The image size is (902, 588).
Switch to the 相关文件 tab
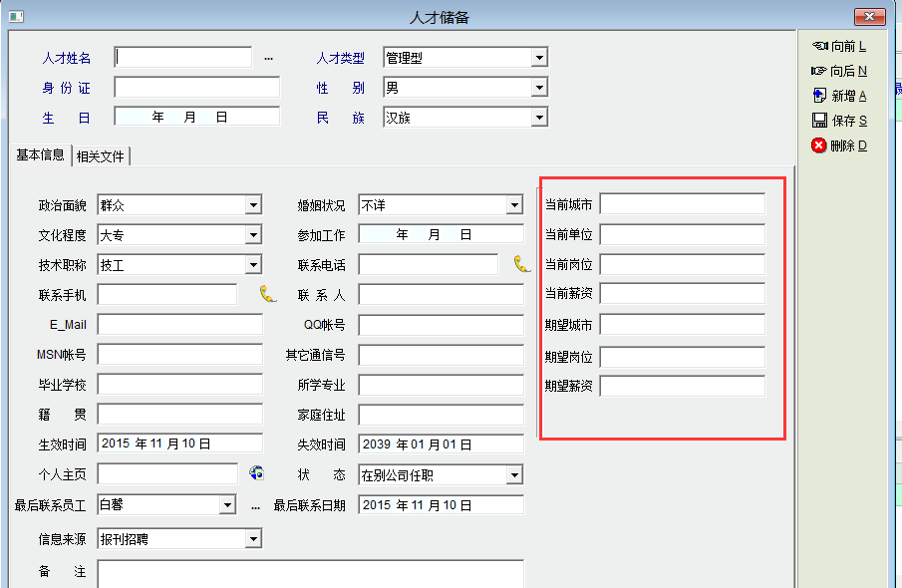[x=102, y=155]
